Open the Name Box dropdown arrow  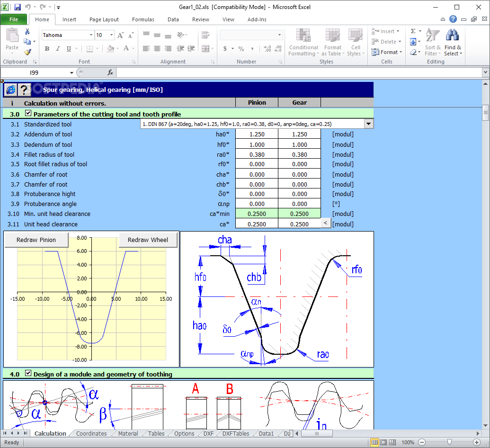[71, 73]
